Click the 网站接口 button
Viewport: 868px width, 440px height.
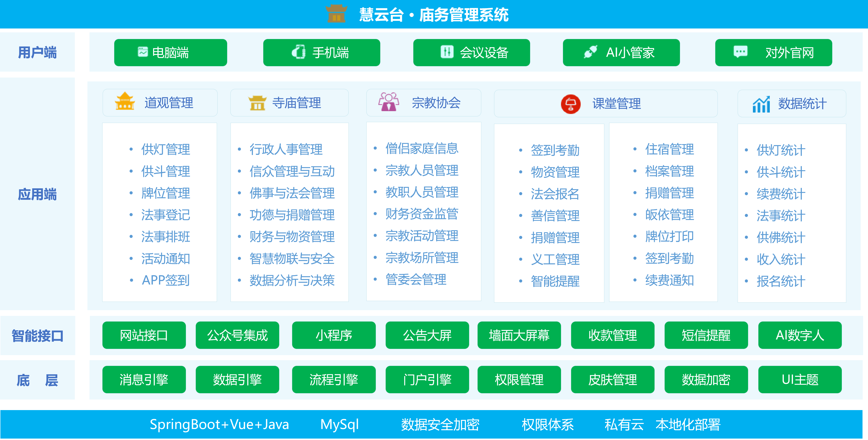pyautogui.click(x=144, y=335)
